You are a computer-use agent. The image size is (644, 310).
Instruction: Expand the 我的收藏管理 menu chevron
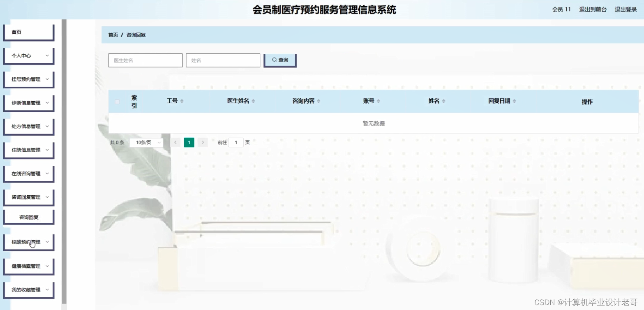[x=47, y=289]
